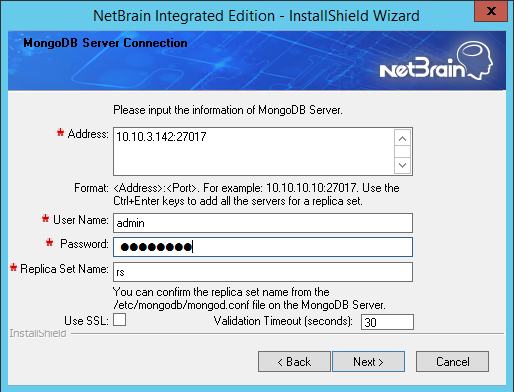Click the NetBrain head logo icon
514x392 pixels.
point(476,60)
